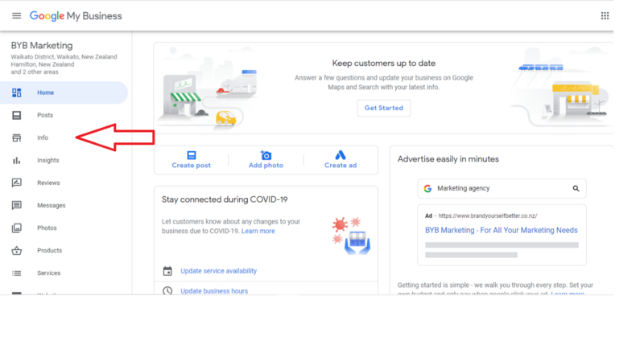Screen dimensions: 644x361
Task: Open Insights from the sidebar
Action: tap(48, 160)
